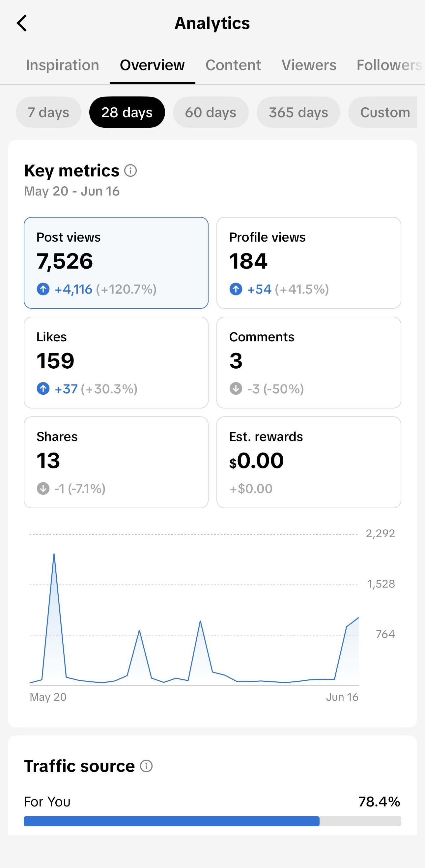Select the Post views metric card
This screenshot has height=868, width=425.
[x=116, y=263]
